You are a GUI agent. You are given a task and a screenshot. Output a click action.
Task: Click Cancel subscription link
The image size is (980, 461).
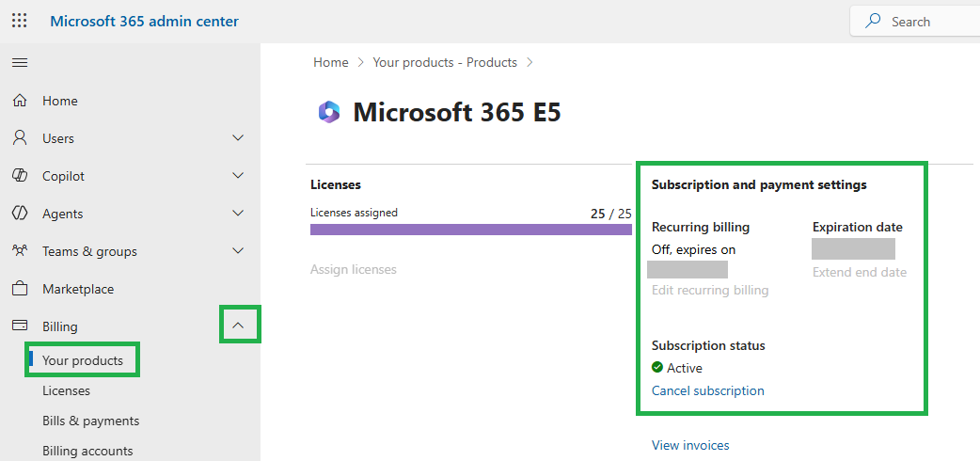tap(707, 391)
